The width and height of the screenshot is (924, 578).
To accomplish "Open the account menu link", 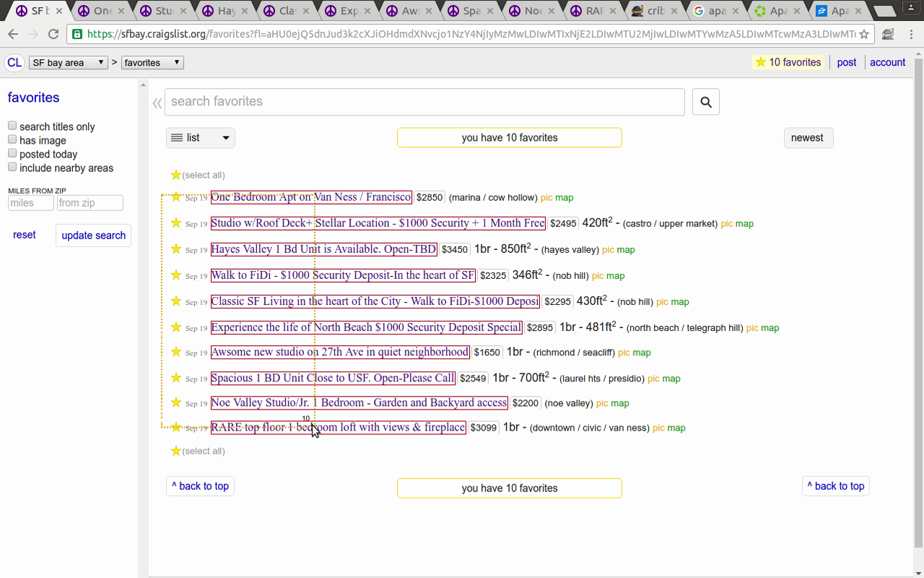I will [887, 62].
